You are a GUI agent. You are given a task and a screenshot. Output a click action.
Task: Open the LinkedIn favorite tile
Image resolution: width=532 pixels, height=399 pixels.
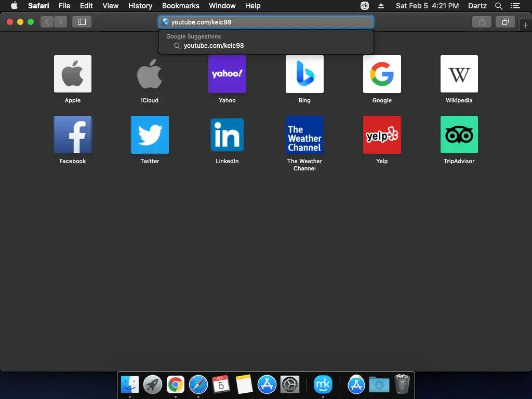pos(227,135)
